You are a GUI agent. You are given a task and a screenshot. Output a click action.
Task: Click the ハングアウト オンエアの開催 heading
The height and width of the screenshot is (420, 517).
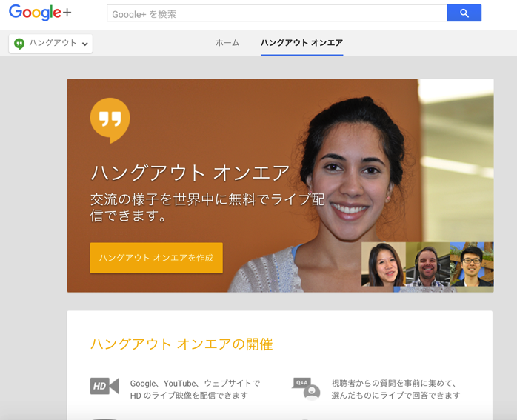pyautogui.click(x=181, y=344)
